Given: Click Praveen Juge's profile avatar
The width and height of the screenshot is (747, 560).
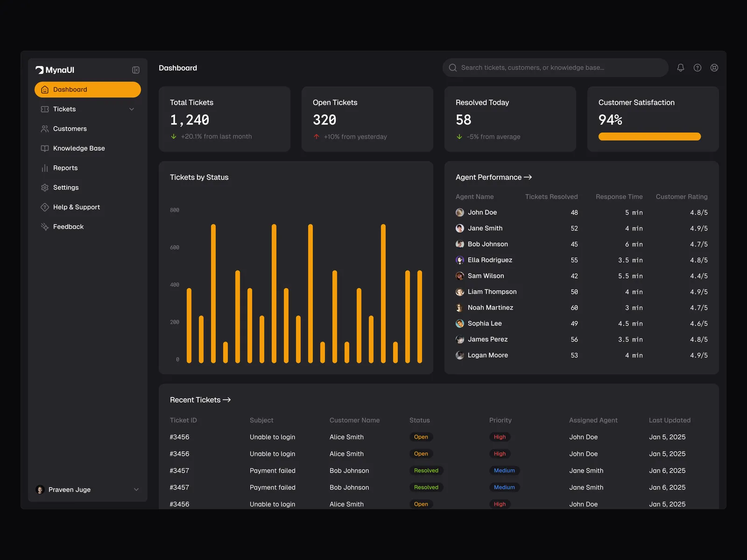Looking at the screenshot, I should pos(40,490).
